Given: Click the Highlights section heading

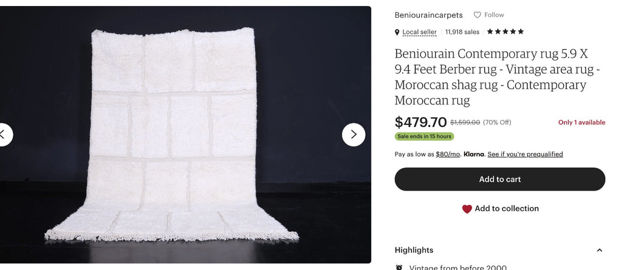Looking at the screenshot, I should 414,250.
